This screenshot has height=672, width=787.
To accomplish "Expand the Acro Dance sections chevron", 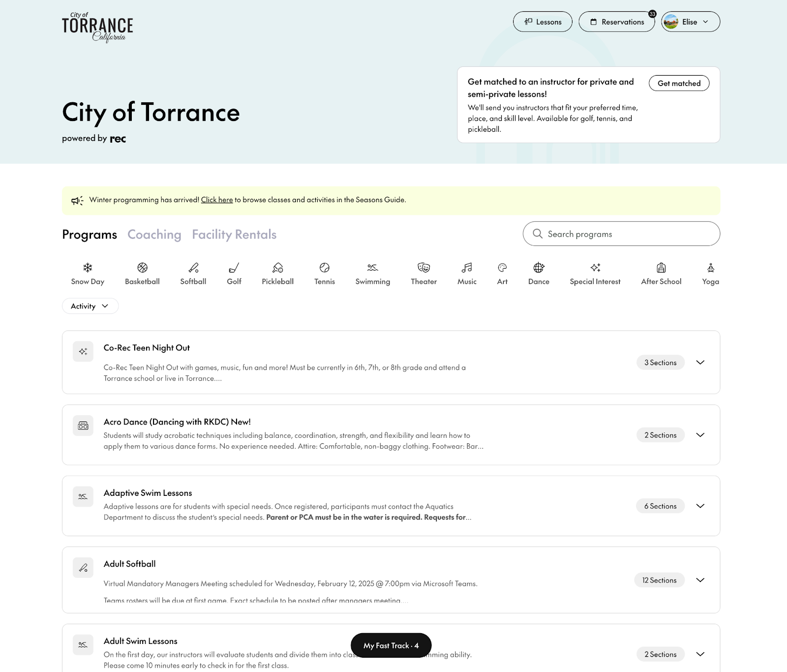I will tap(700, 435).
